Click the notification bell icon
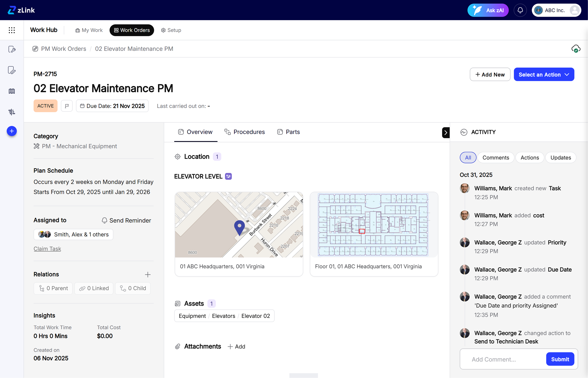Viewport: 588px width, 378px height. click(520, 10)
